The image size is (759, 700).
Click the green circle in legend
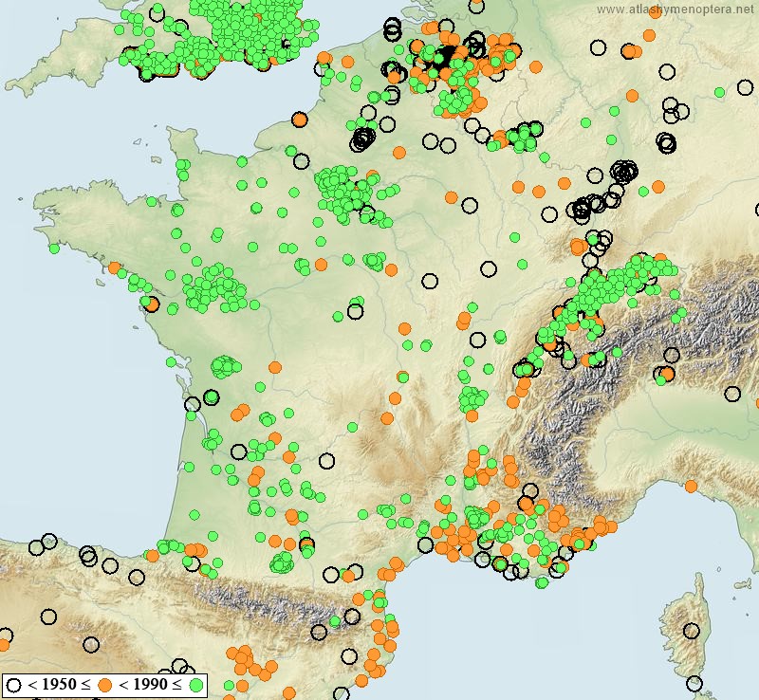point(196,685)
